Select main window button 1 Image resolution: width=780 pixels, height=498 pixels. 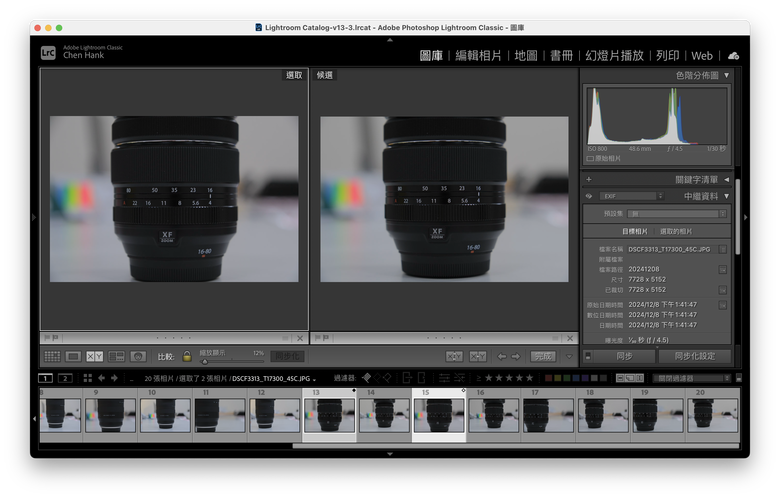click(x=45, y=378)
